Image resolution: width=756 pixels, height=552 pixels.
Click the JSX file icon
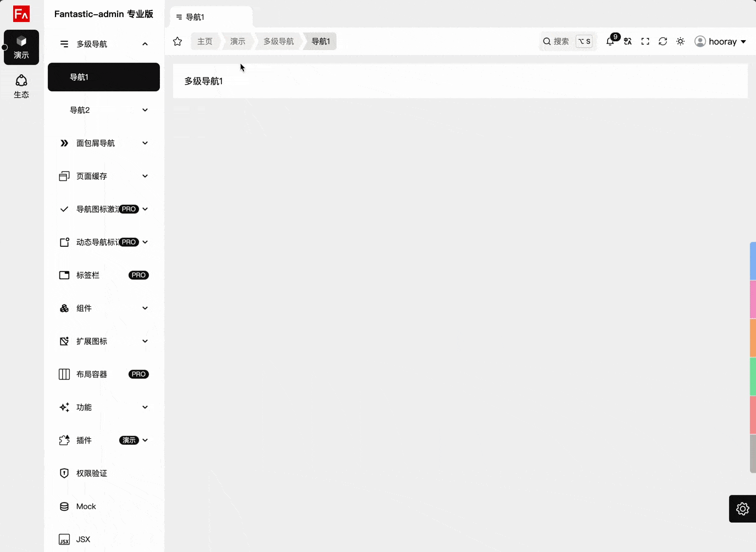64,539
